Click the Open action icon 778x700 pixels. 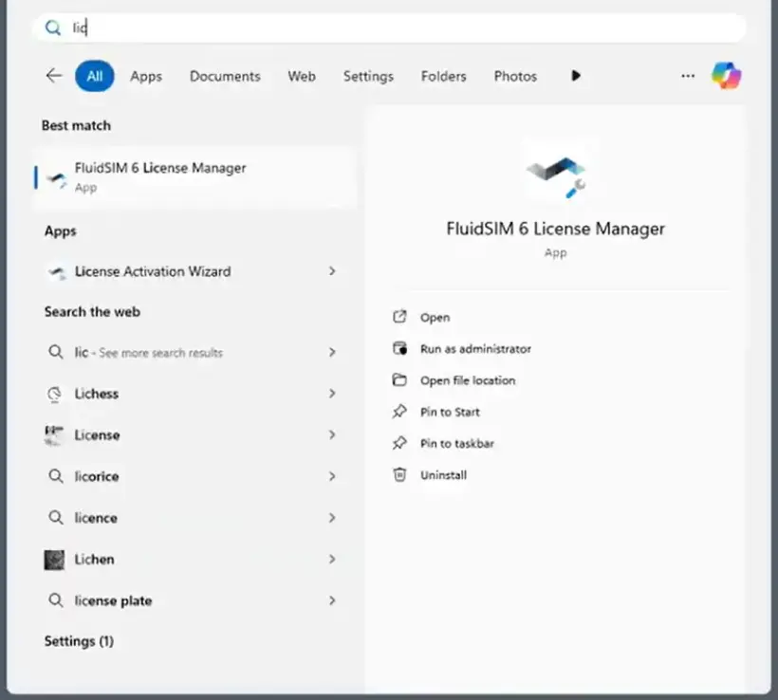click(x=400, y=317)
